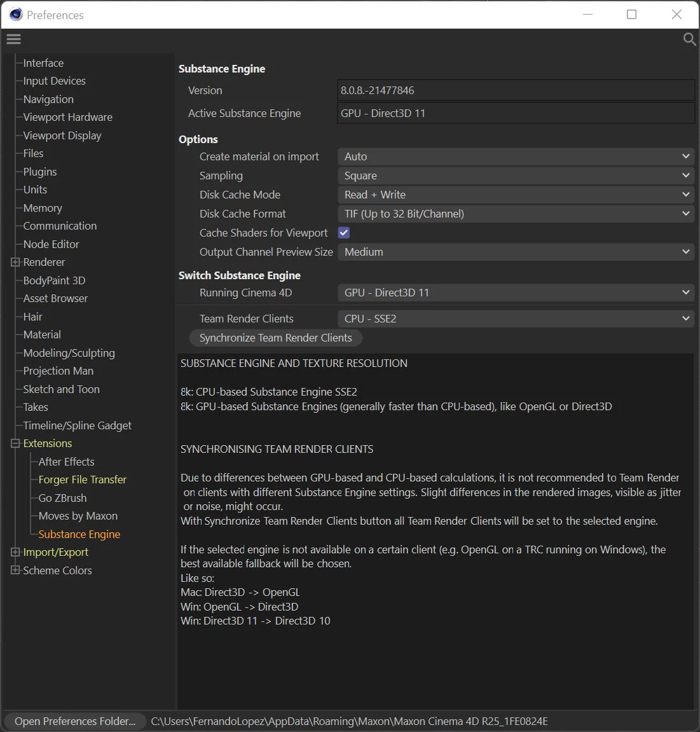
Task: Open Timeline/Spline Gadget preferences
Action: point(78,425)
